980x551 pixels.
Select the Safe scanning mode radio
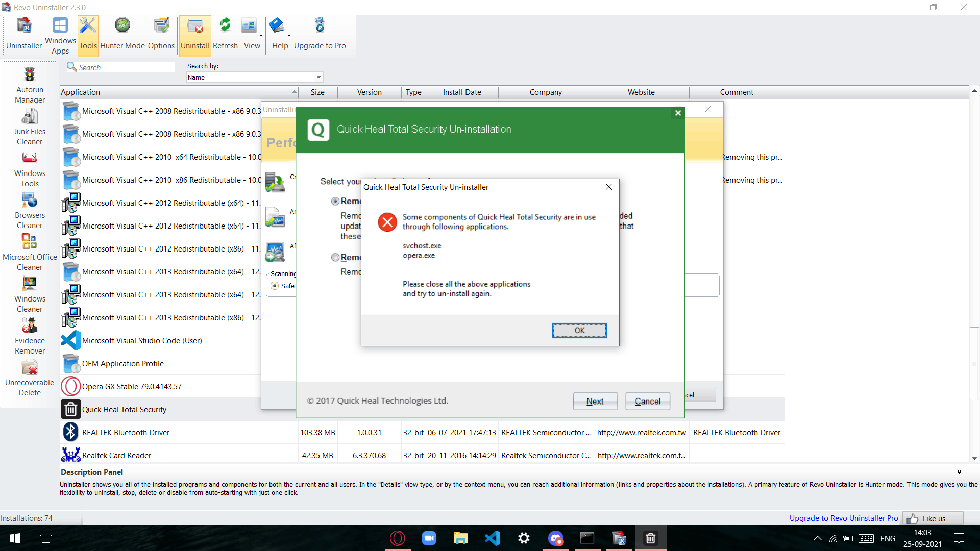pos(275,286)
